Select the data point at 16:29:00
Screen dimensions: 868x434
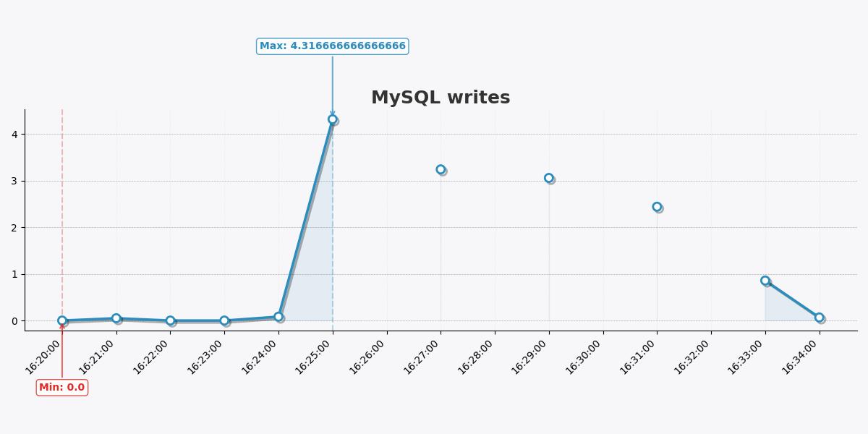coord(549,178)
